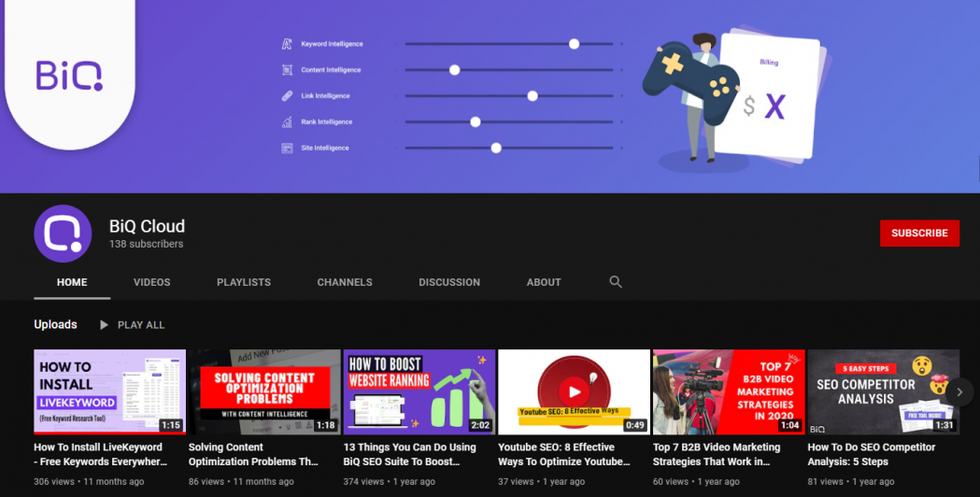The width and height of the screenshot is (980, 497).
Task: Go to the Channels tab
Action: pos(345,282)
